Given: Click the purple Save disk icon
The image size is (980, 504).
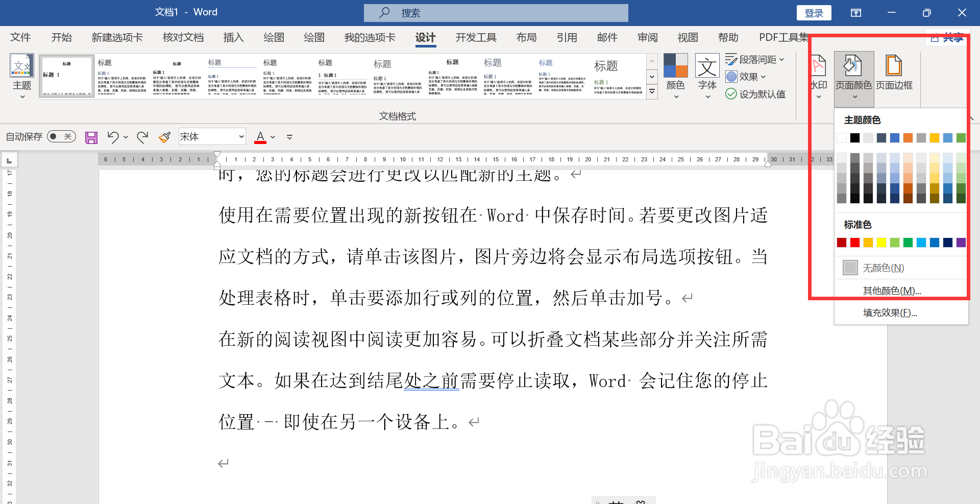Looking at the screenshot, I should click(x=91, y=137).
